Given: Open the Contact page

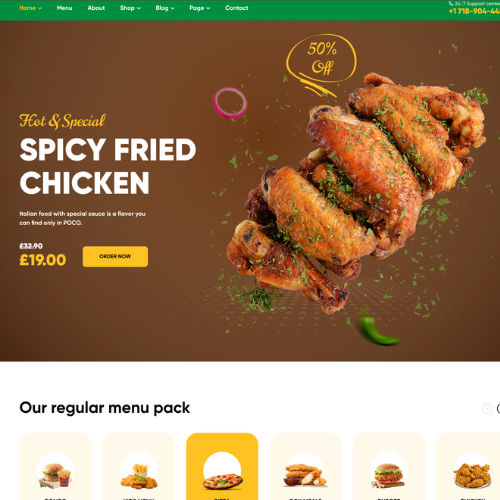Looking at the screenshot, I should 236,8.
